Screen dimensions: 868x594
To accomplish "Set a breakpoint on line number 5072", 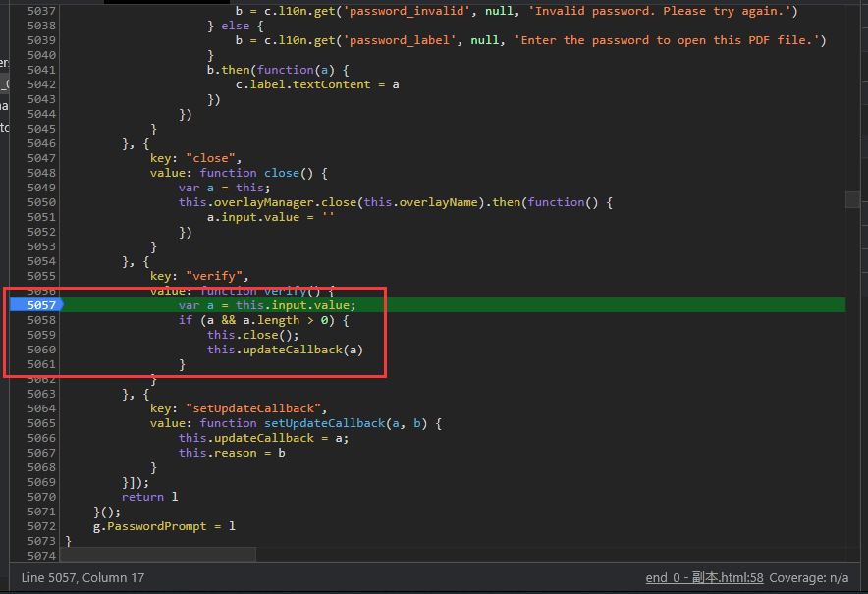I will click(41, 526).
